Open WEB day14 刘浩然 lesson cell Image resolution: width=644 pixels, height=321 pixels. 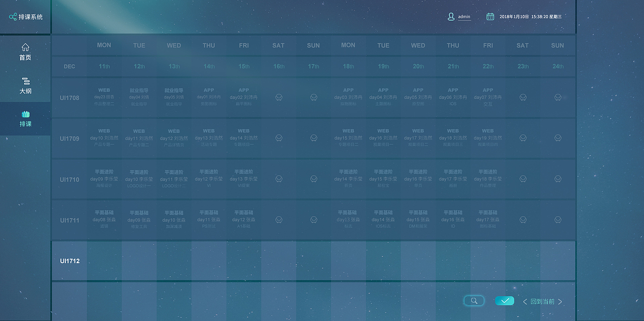(244, 138)
